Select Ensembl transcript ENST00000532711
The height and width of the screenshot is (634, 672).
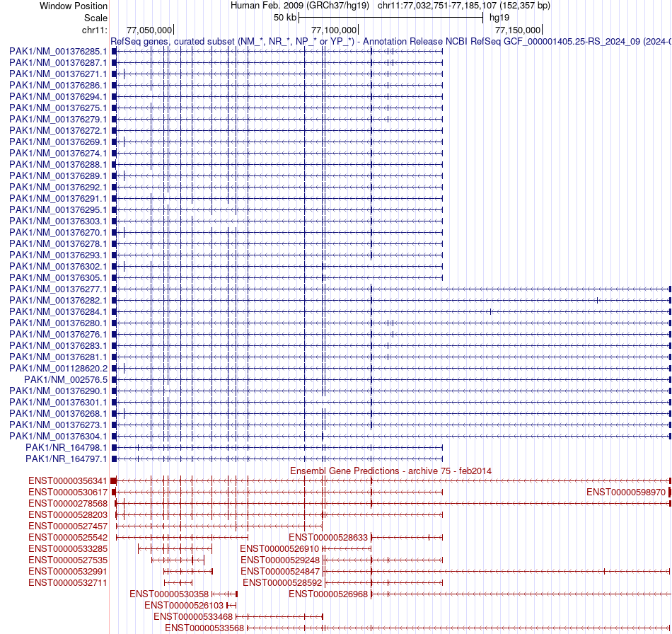pyautogui.click(x=68, y=582)
